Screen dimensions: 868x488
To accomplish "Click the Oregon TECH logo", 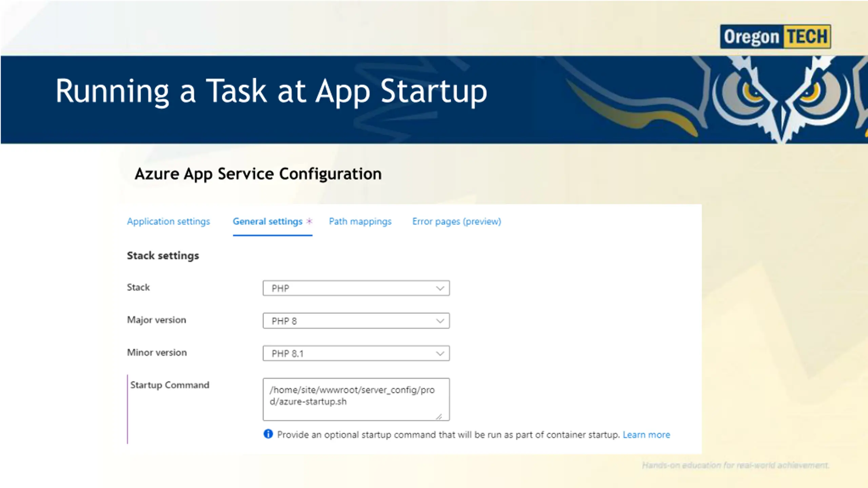I will coord(775,37).
